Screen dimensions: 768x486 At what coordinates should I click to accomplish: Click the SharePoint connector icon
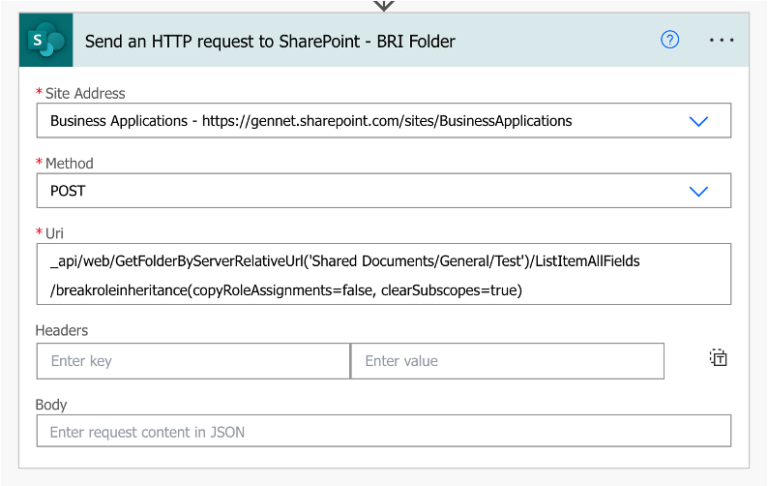click(x=46, y=40)
